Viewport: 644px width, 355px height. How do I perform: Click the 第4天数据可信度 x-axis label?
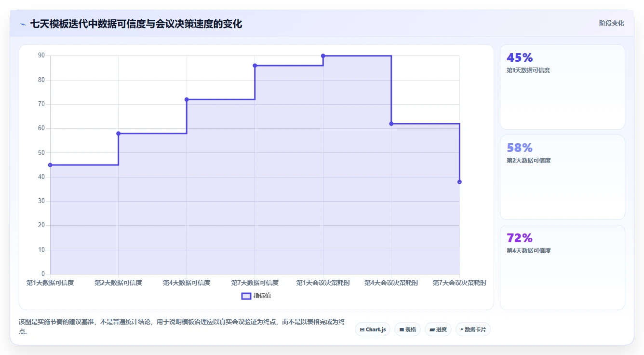click(x=187, y=283)
